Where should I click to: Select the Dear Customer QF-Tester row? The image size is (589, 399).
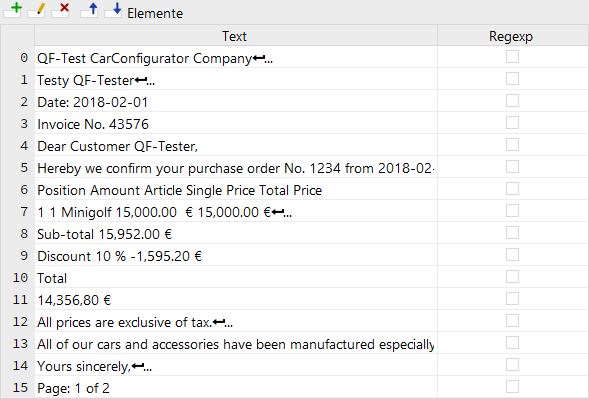(236, 145)
